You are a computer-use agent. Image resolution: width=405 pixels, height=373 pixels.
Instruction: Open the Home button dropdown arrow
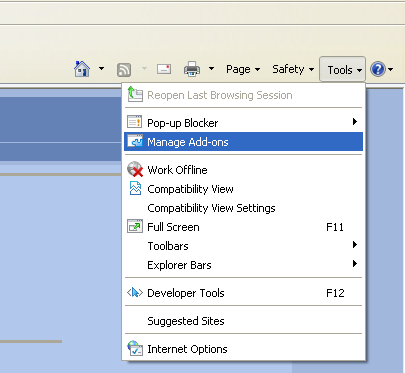(101, 69)
